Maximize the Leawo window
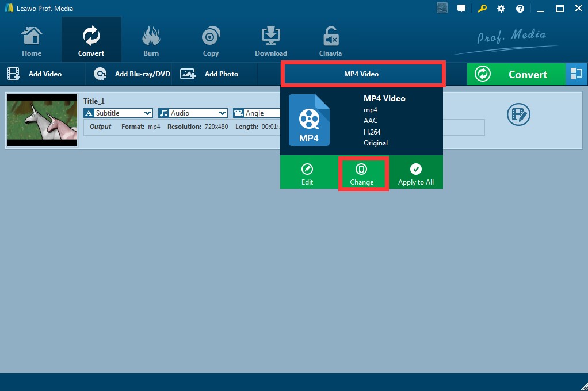 [x=559, y=8]
